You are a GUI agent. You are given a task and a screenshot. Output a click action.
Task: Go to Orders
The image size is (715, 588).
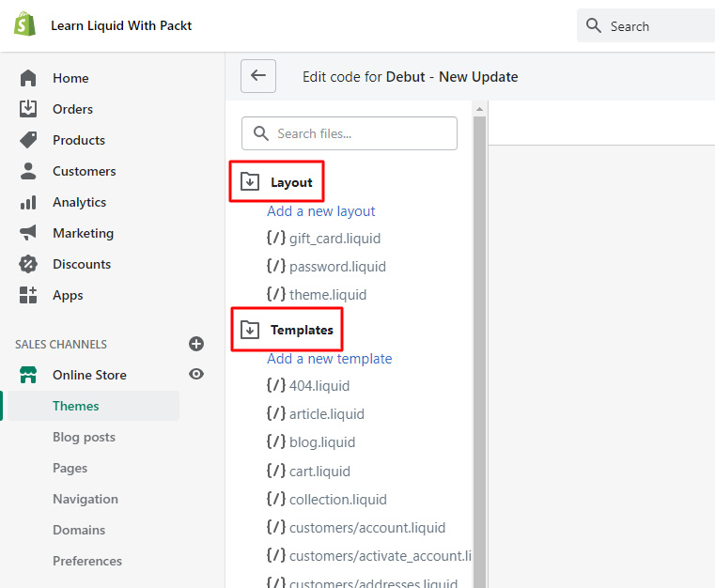(72, 109)
